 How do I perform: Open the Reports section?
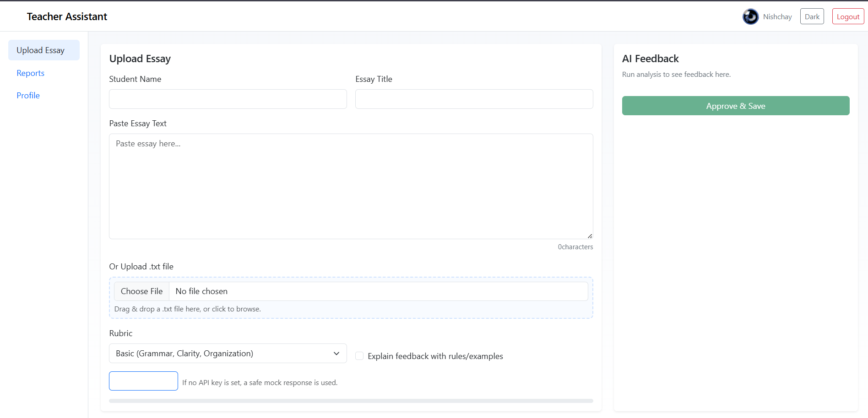pos(30,73)
